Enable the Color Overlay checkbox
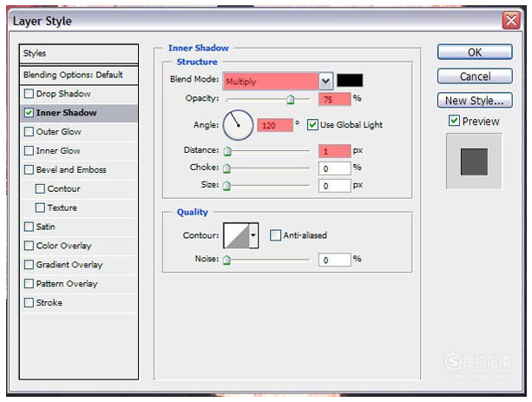532x402 pixels. 29,246
